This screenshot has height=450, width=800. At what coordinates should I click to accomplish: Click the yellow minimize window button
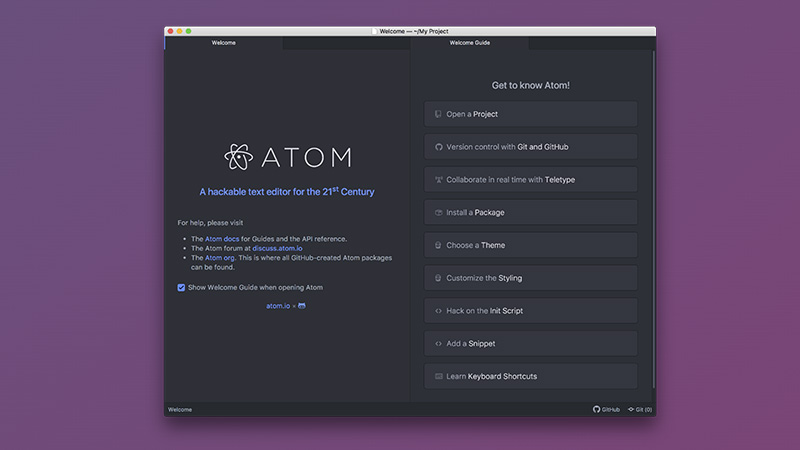coord(180,31)
